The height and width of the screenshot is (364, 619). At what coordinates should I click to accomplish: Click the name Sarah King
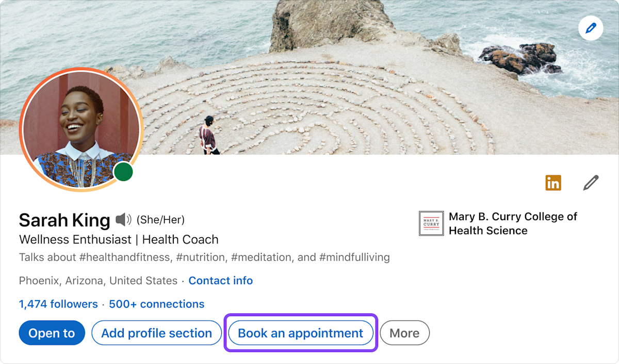[64, 220]
